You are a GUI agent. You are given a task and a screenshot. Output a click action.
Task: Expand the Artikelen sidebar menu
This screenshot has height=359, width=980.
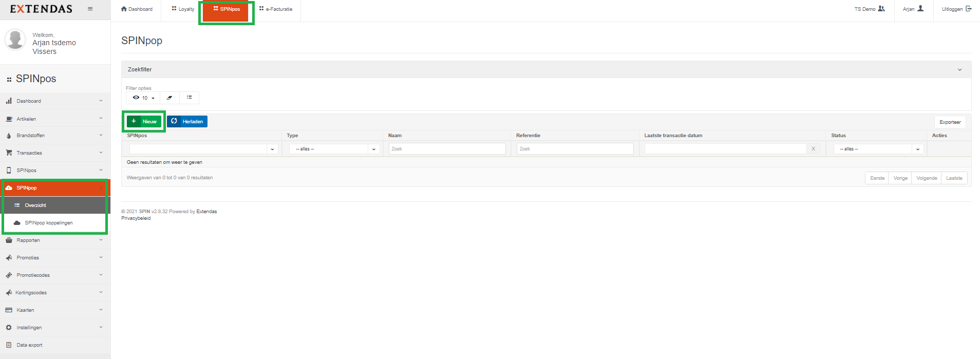pyautogui.click(x=55, y=119)
